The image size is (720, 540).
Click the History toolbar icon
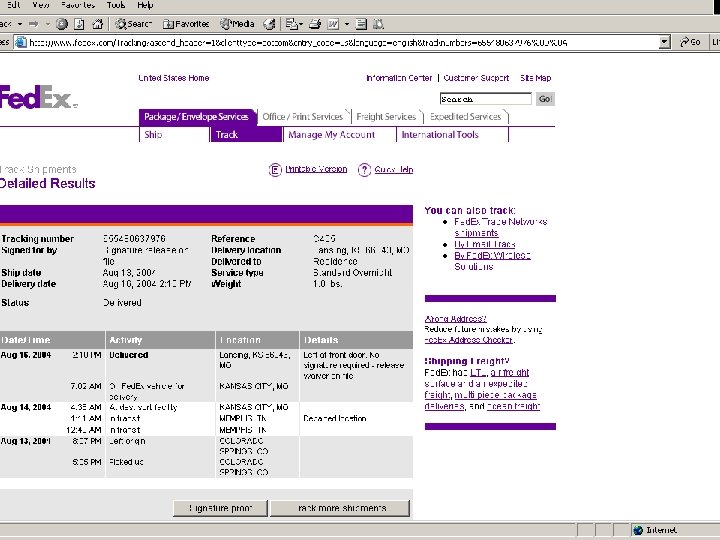pyautogui.click(x=270, y=24)
